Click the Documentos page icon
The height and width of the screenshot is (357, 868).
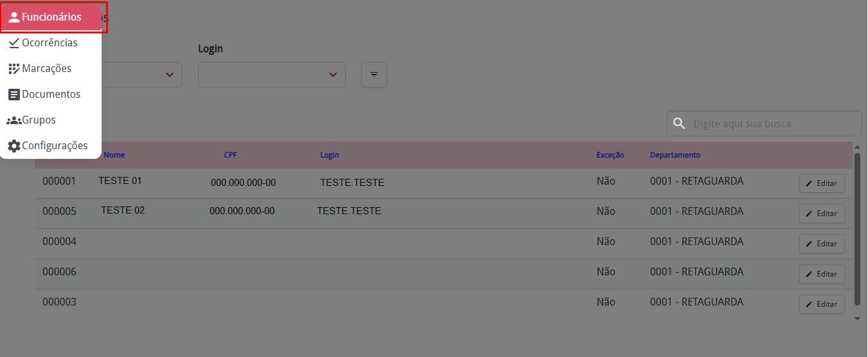coord(14,95)
